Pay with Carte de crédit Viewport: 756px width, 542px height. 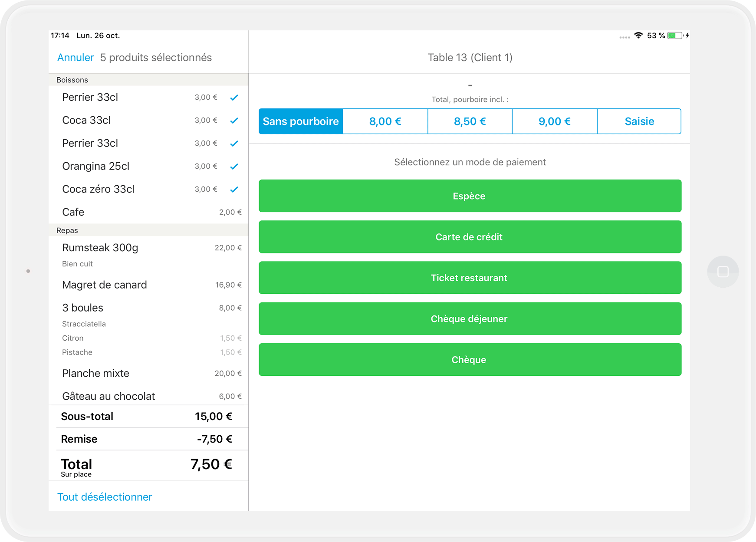tap(470, 237)
